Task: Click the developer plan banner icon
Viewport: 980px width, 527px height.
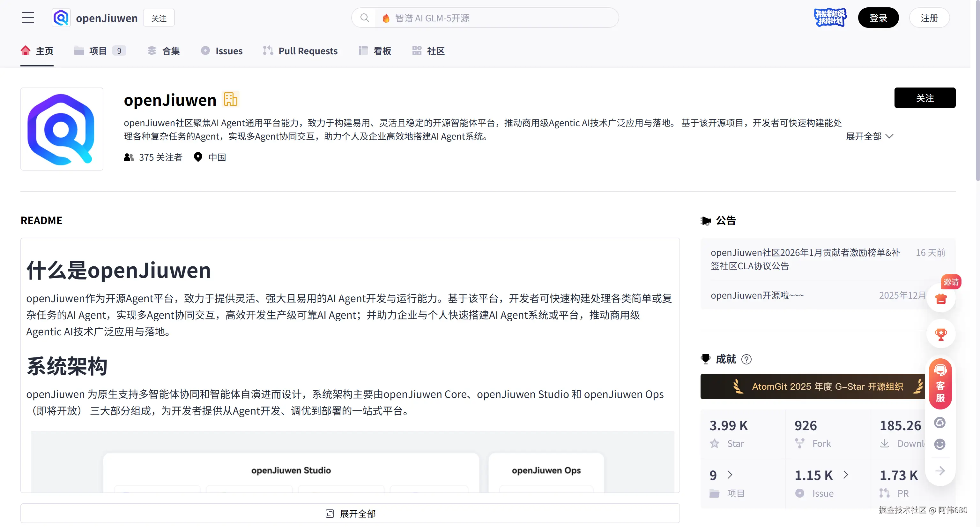Action: pyautogui.click(x=830, y=18)
